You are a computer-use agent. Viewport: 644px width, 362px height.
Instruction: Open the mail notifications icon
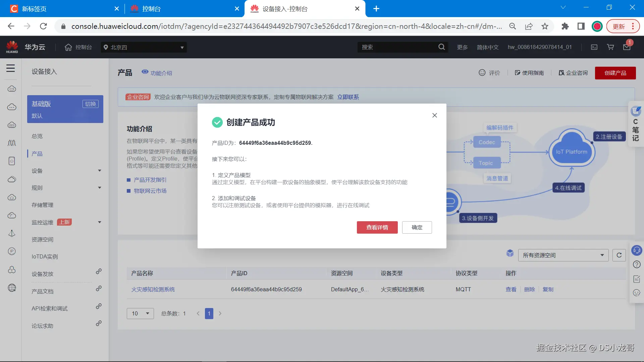tap(627, 47)
